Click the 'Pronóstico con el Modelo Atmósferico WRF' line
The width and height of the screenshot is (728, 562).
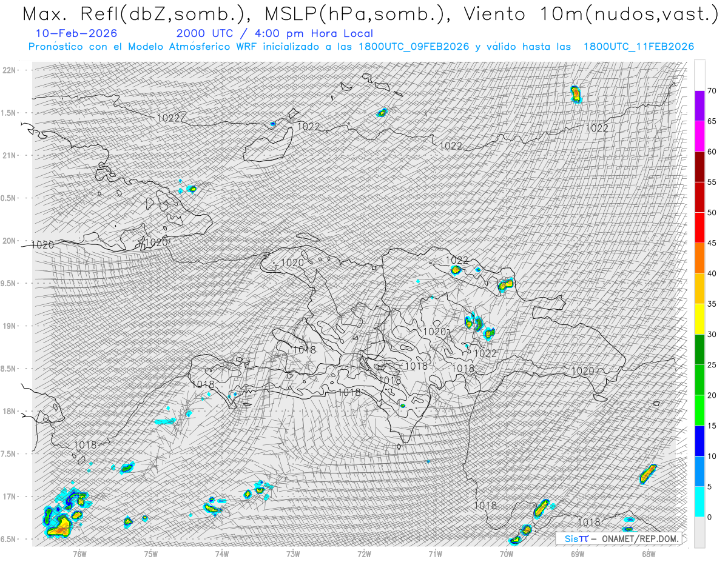click(361, 47)
